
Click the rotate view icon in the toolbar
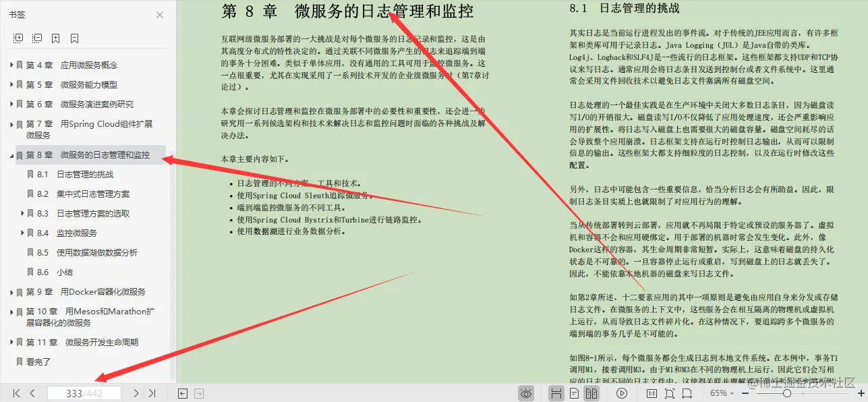686,393
